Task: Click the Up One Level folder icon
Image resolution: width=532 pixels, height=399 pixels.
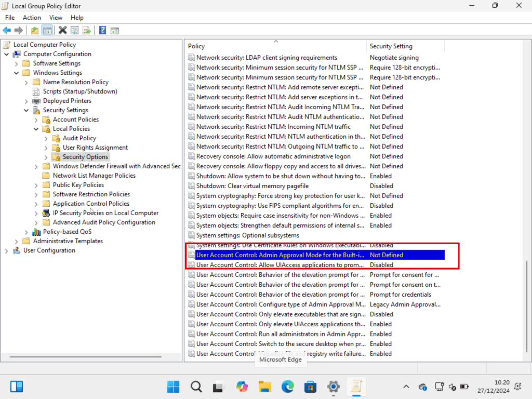Action: [34, 31]
